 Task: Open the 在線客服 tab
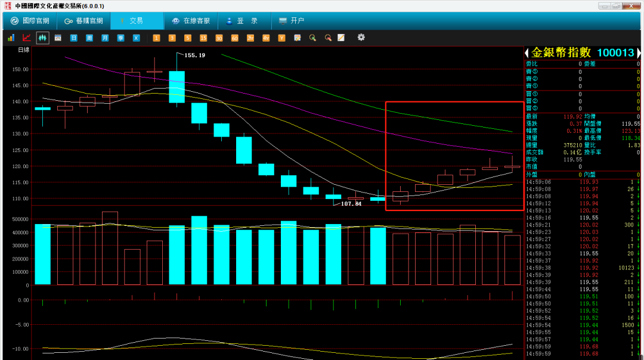(x=191, y=20)
